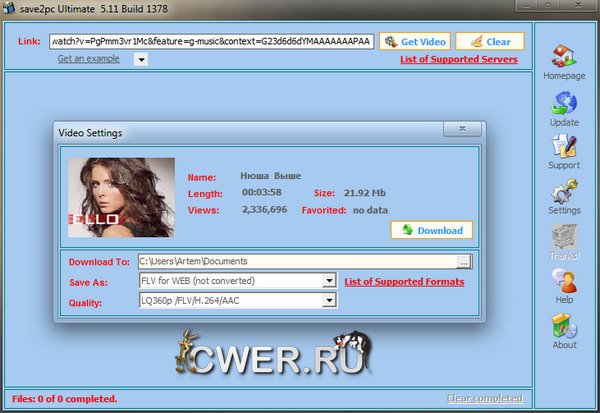Viewport: 600px width, 413px height.
Task: Open the Quality dropdown list
Action: pos(328,299)
